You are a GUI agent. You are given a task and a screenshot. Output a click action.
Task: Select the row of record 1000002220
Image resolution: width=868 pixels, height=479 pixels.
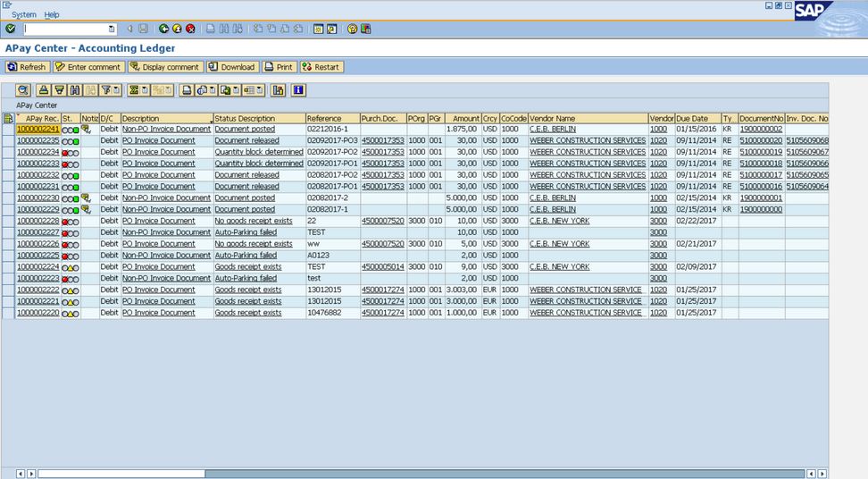pyautogui.click(x=8, y=313)
